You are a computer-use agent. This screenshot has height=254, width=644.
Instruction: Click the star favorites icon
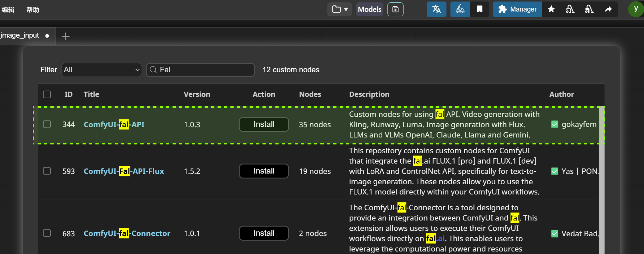(x=551, y=9)
